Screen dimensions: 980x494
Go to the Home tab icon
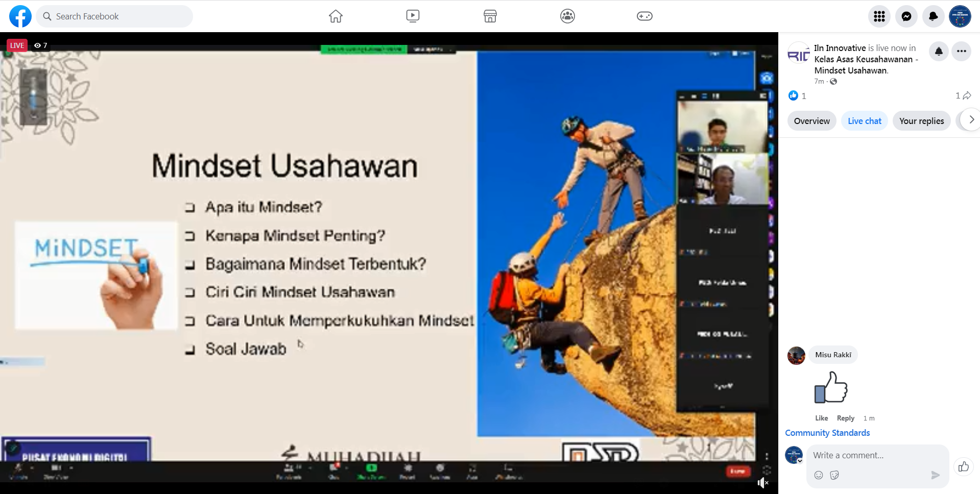[336, 16]
